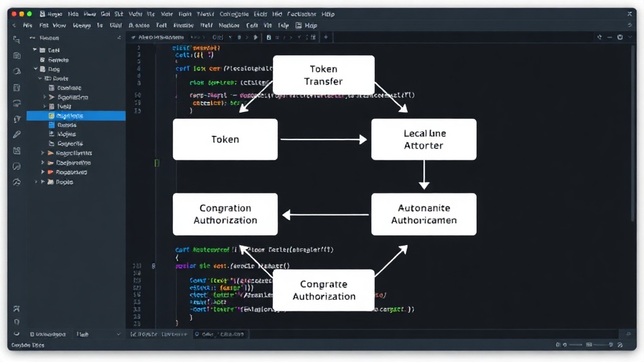This screenshot has height=362, width=644.
Task: Expand the red folder in file tree
Action: (x=43, y=172)
